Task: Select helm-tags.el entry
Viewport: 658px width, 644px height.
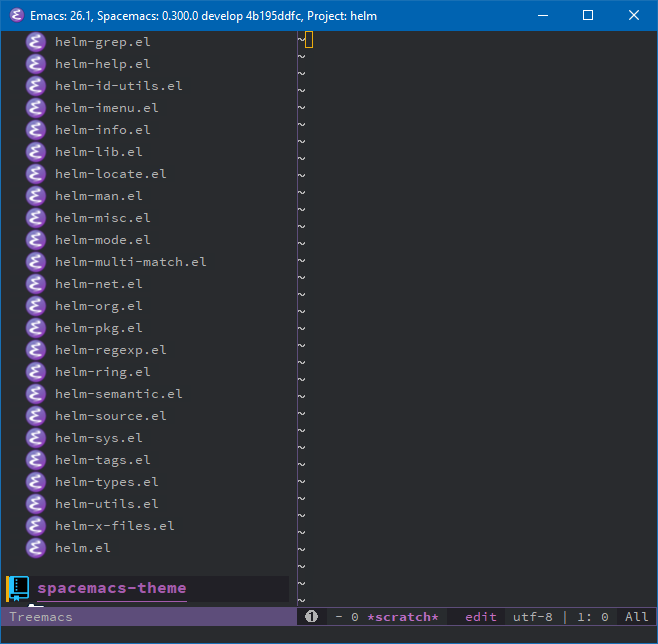Action: [x=103, y=460]
